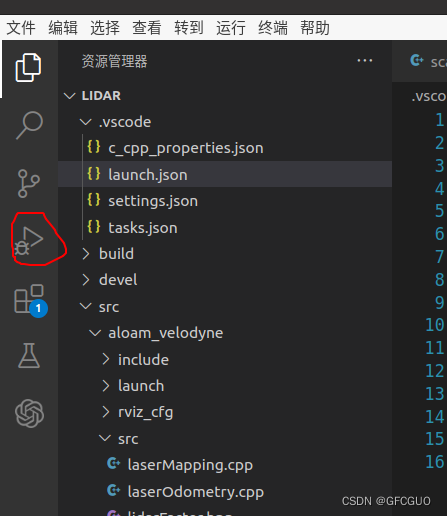Expand the devel folder chevron

coord(86,280)
